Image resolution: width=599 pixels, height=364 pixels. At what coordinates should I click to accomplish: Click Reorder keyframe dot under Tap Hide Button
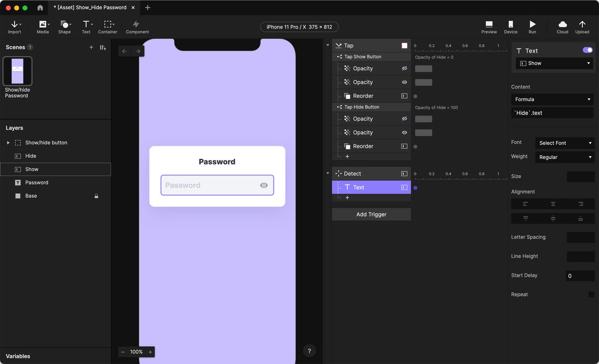pyautogui.click(x=415, y=147)
